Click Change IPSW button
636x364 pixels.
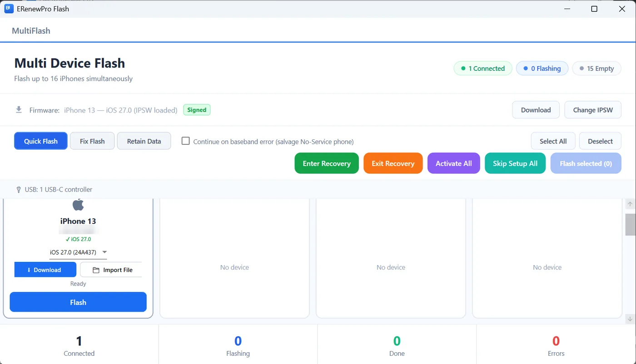point(593,110)
